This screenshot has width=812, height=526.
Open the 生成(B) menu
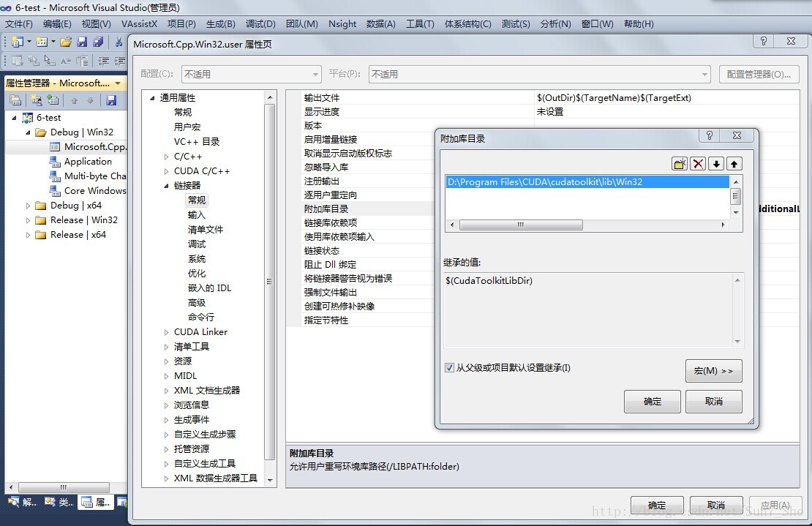(221, 24)
